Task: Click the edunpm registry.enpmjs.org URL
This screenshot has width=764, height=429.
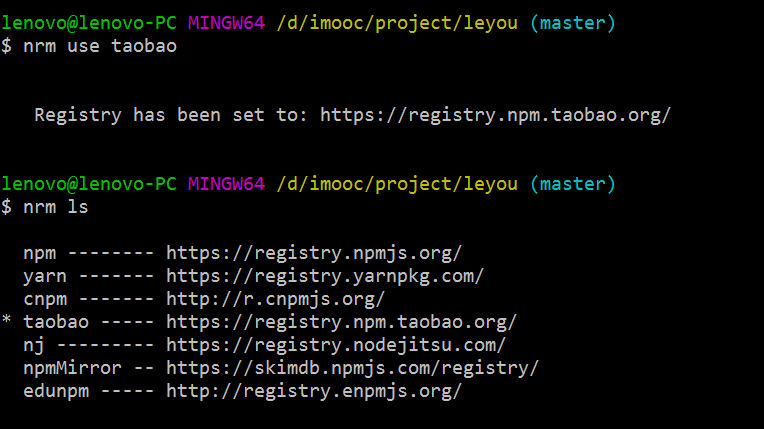Action: click(x=313, y=391)
